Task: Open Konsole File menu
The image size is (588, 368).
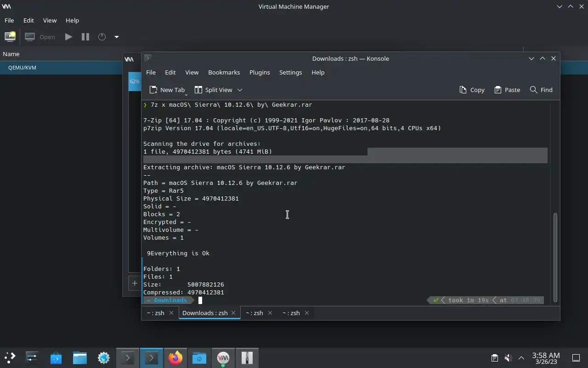Action: 151,72
